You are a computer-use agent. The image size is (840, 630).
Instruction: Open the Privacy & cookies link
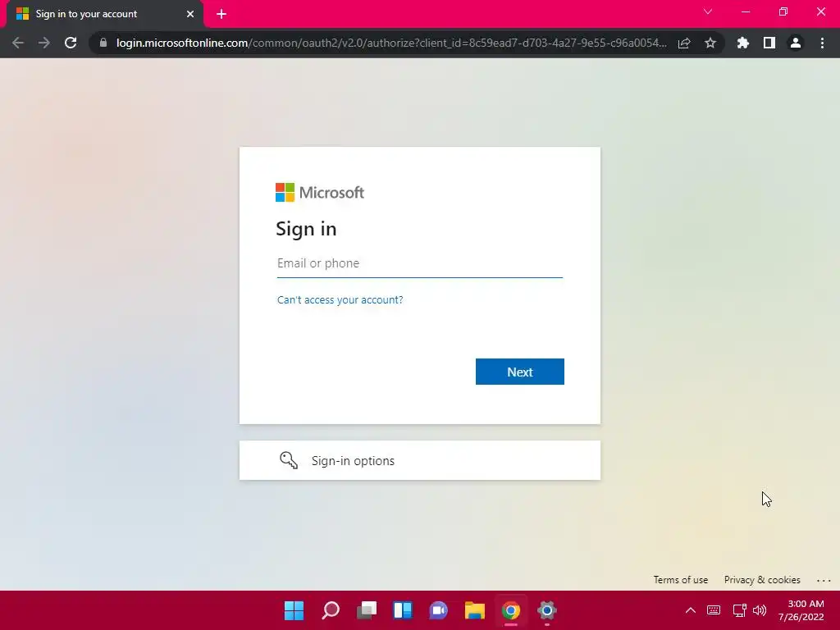point(762,580)
